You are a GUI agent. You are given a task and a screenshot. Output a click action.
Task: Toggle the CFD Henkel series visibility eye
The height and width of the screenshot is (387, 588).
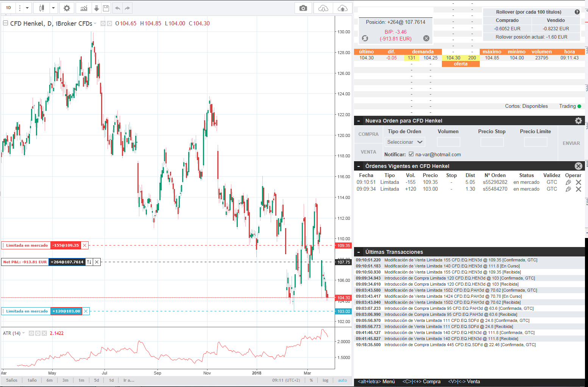103,23
